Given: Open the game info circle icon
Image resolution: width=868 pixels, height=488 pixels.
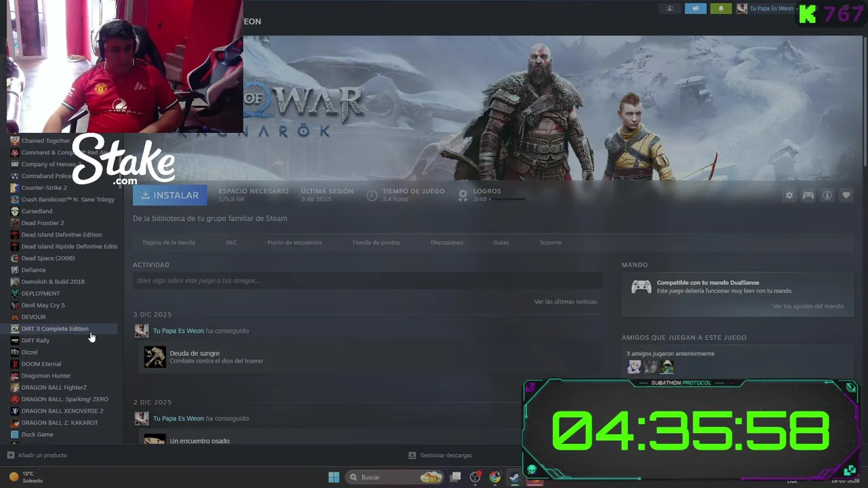Looking at the screenshot, I should [827, 195].
